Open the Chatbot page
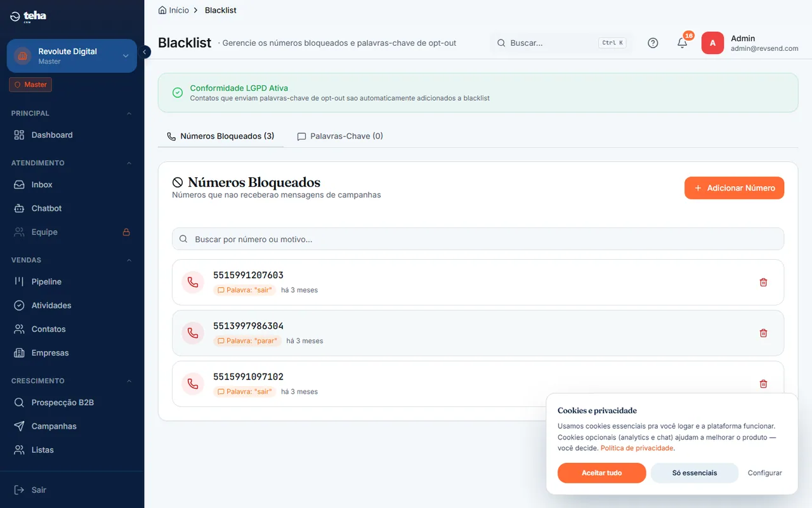 (x=72, y=208)
